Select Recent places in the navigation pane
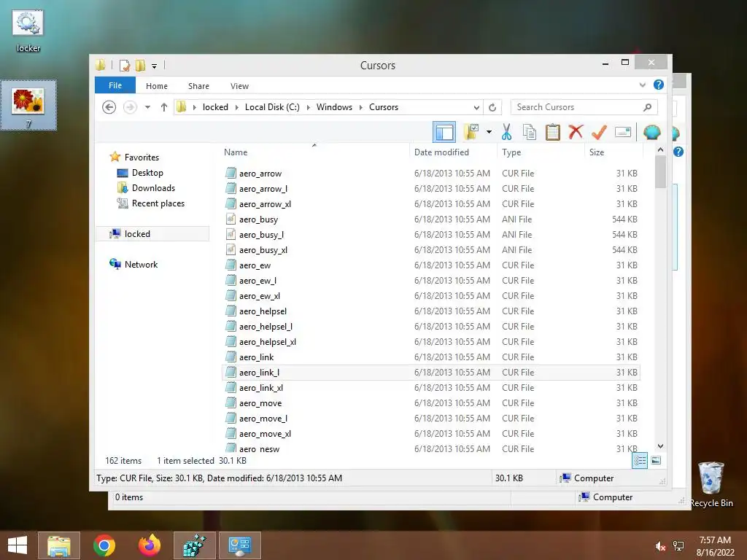The image size is (747, 560). [x=158, y=203]
